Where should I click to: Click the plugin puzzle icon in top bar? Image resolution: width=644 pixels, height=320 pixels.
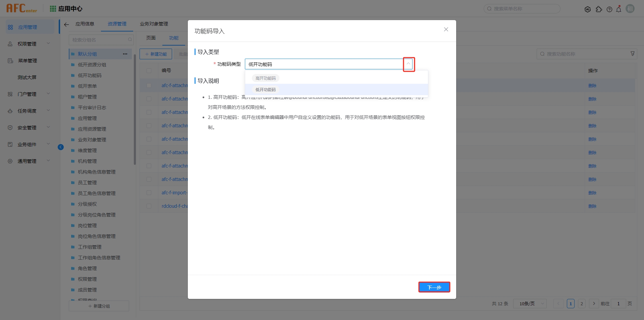tap(599, 9)
